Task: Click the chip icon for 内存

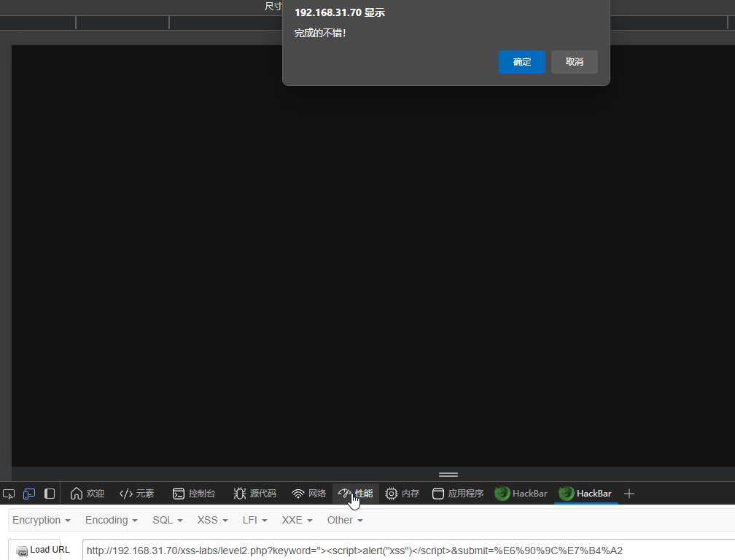Action: pyautogui.click(x=391, y=494)
